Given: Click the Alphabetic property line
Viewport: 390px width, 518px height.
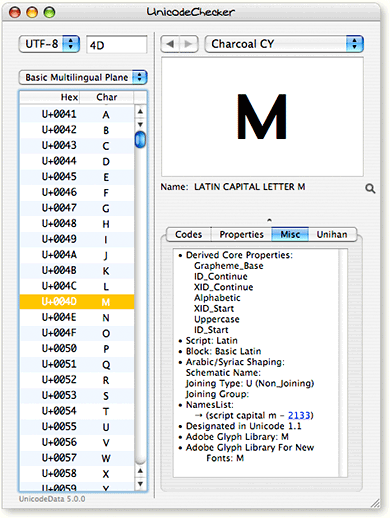Looking at the screenshot, I should click(217, 298).
